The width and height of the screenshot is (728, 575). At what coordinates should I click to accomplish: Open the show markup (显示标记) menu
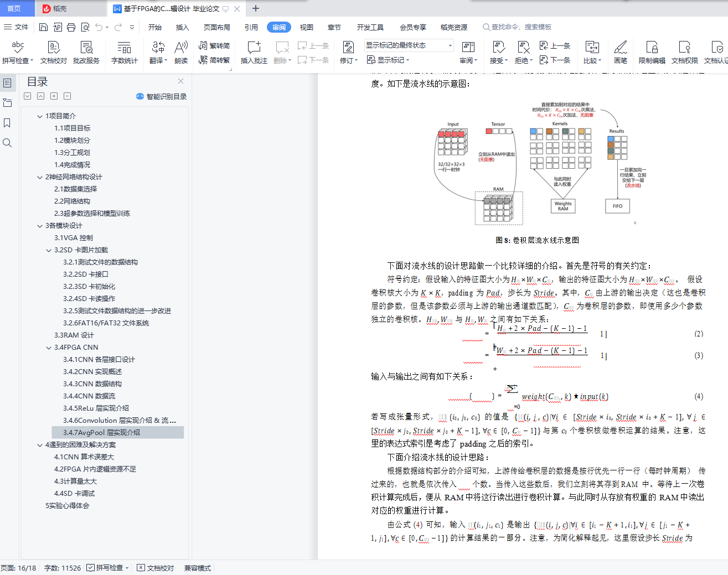pos(388,60)
